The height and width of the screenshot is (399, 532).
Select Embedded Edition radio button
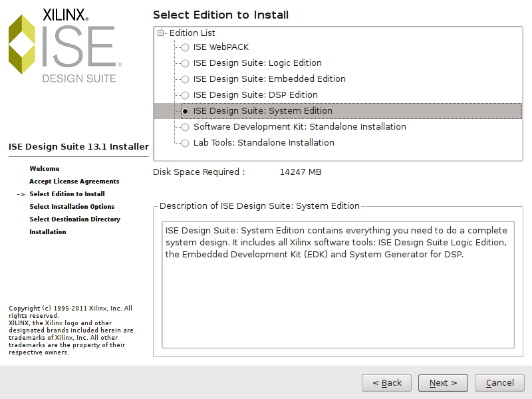[185, 79]
